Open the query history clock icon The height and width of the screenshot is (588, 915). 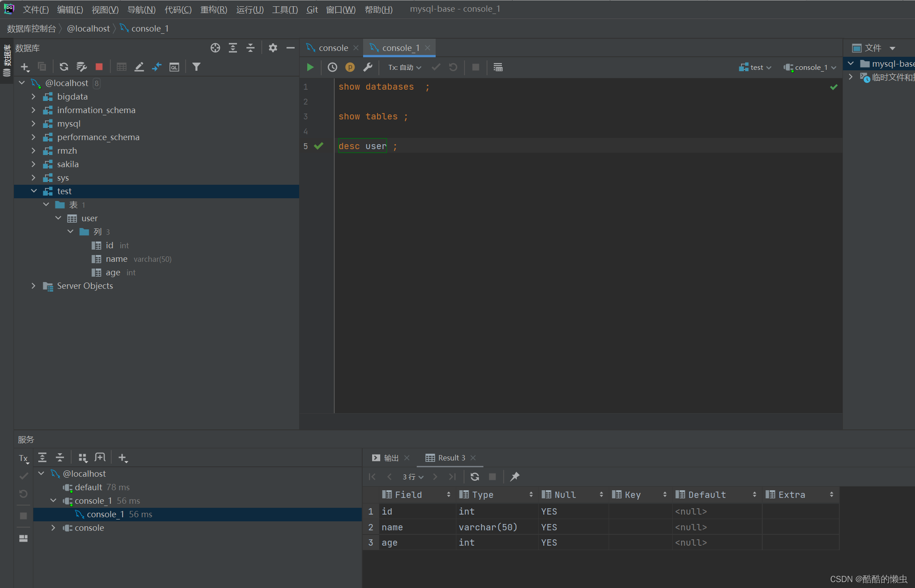tap(332, 67)
